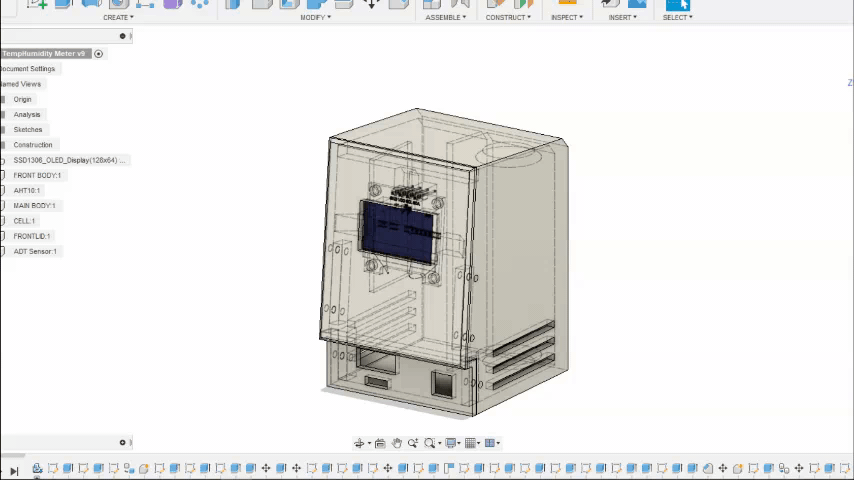
Task: Click the purple Create Form icon
Action: [x=173, y=4]
